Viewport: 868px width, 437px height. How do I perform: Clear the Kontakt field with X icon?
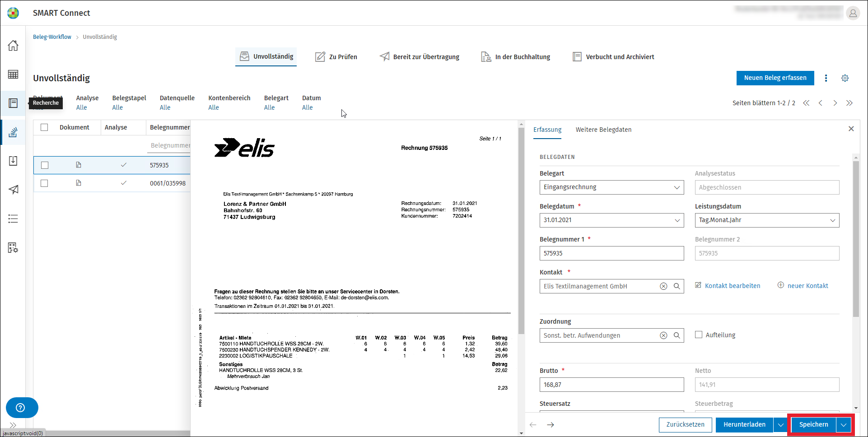663,286
